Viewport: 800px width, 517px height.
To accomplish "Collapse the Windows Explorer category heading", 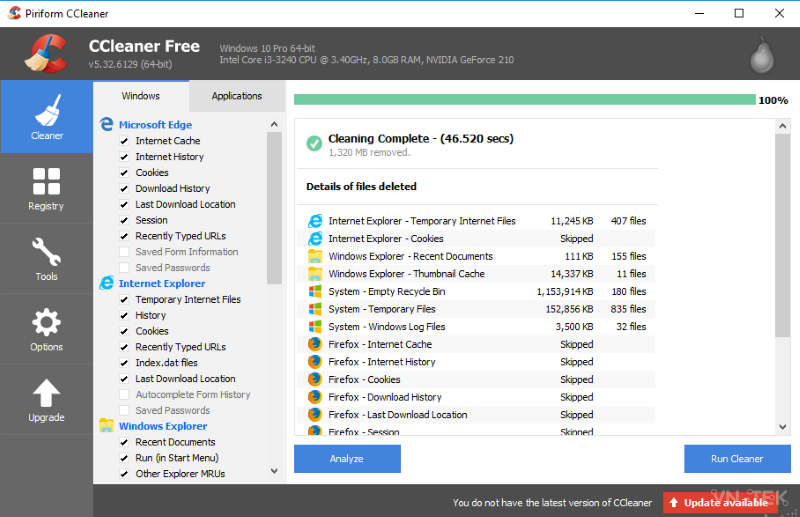I will [x=163, y=426].
